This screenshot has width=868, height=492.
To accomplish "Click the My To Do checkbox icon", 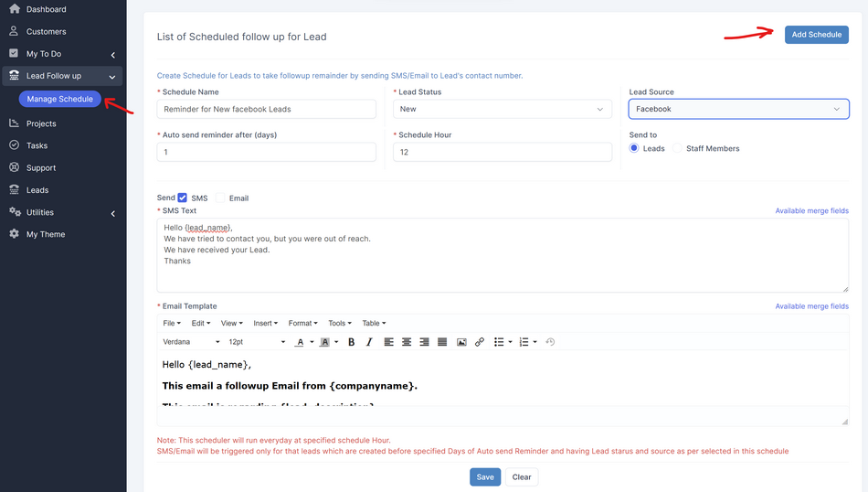I will [x=14, y=53].
